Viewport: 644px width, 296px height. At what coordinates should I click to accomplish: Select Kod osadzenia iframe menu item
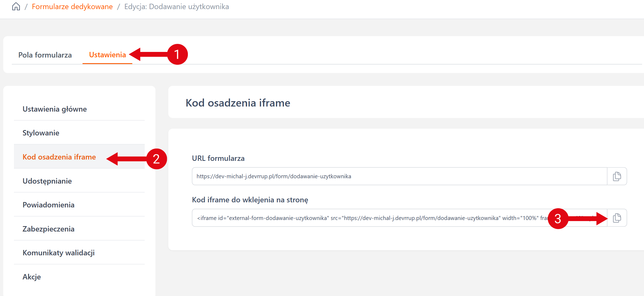pos(59,157)
